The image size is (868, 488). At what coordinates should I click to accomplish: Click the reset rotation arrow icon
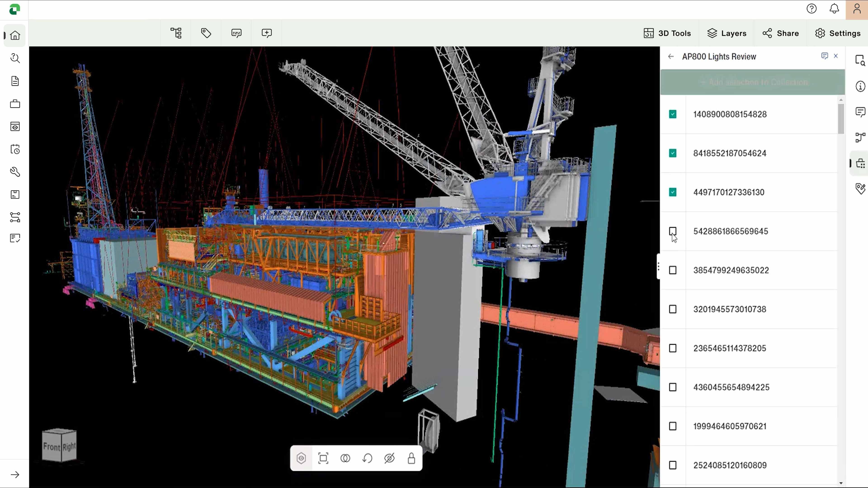pyautogui.click(x=367, y=458)
